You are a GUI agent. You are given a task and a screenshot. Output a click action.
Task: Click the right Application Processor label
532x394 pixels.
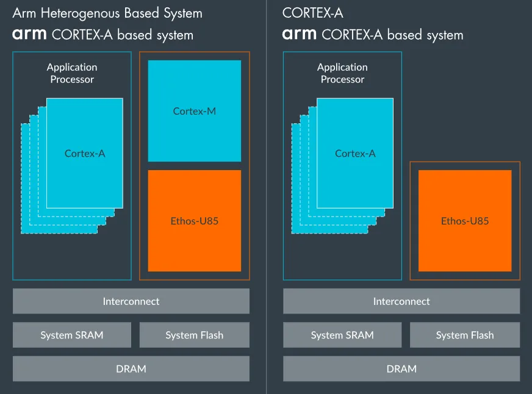[342, 73]
